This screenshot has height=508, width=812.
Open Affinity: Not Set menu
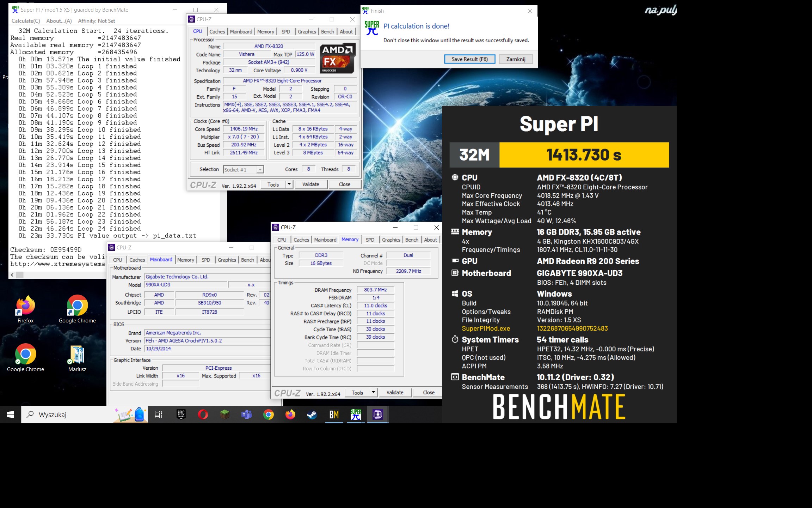click(x=97, y=21)
